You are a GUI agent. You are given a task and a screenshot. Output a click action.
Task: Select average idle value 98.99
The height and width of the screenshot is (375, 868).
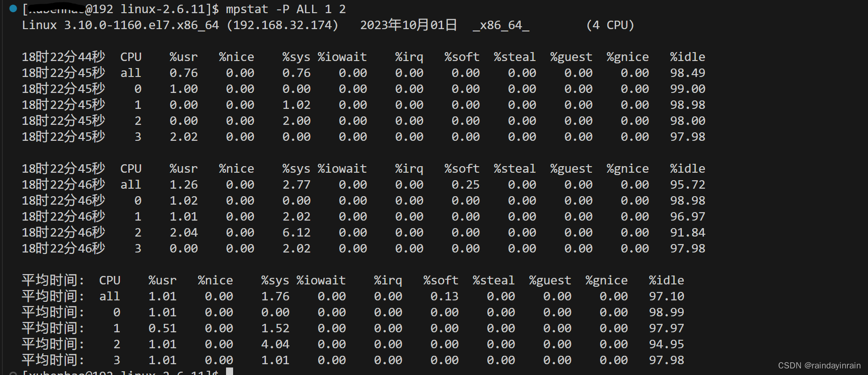pos(666,312)
